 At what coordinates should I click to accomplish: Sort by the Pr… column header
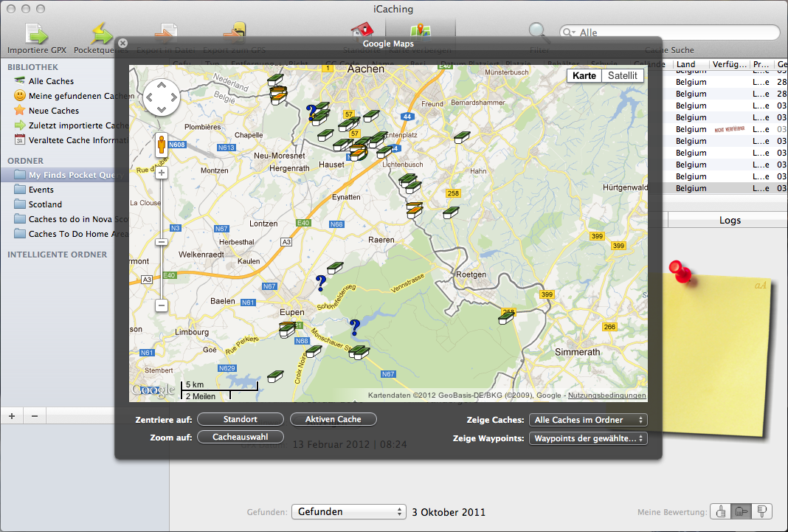tap(761, 64)
